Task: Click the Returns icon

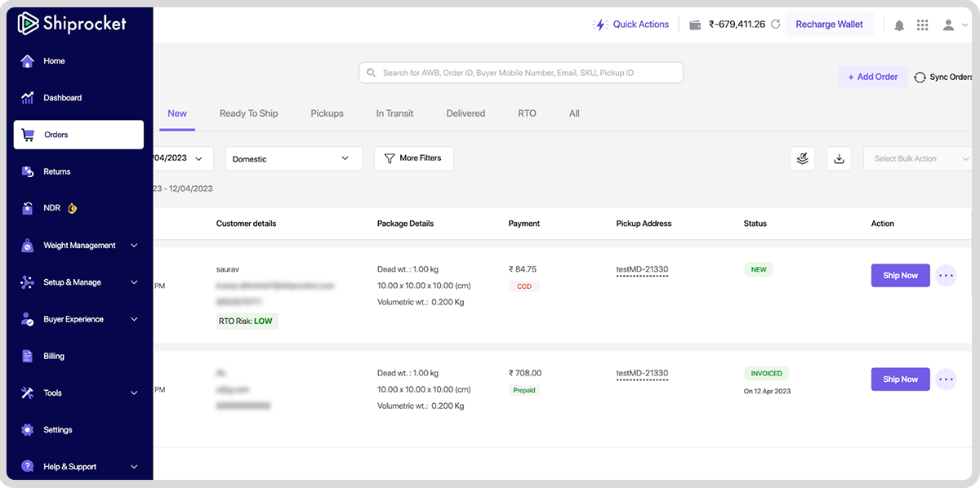Action: pyautogui.click(x=28, y=171)
